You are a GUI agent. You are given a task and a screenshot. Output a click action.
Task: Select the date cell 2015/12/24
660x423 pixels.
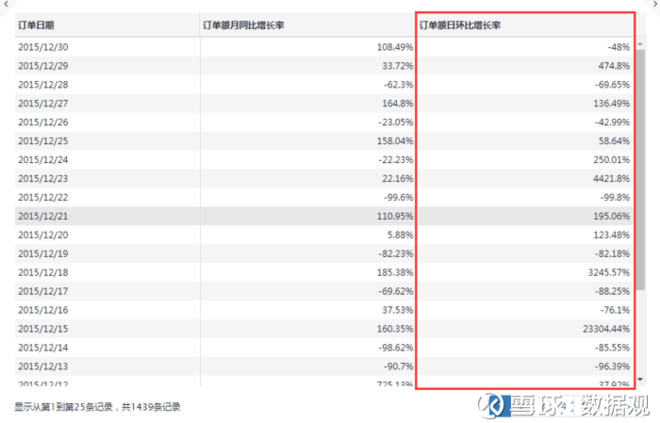point(43,160)
